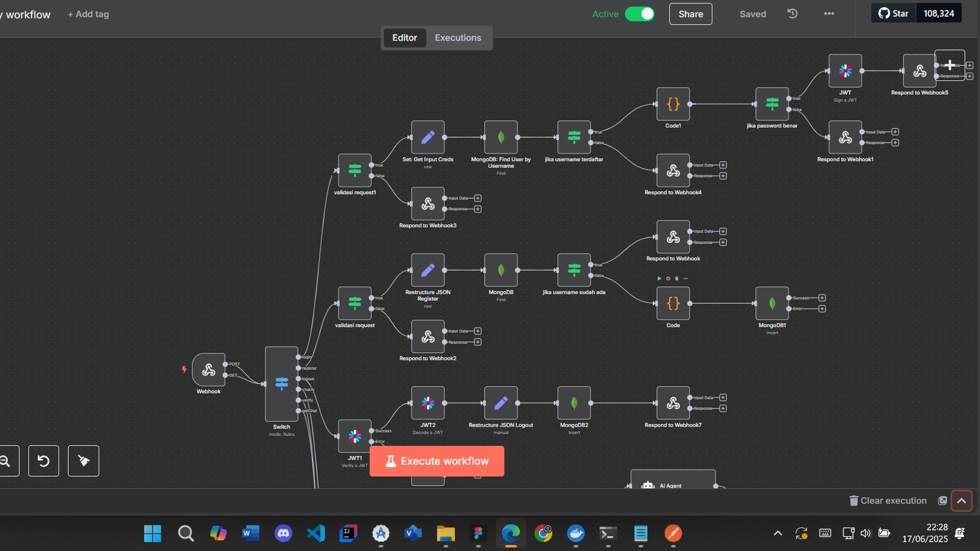The width and height of the screenshot is (980, 551).
Task: Switch to the Editor tab
Action: 404,38
